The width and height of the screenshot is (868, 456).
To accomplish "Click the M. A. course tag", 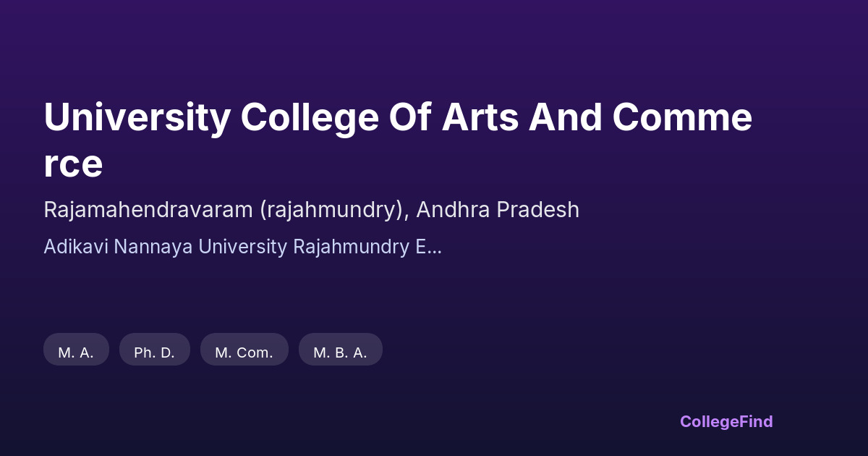I will (x=76, y=352).
